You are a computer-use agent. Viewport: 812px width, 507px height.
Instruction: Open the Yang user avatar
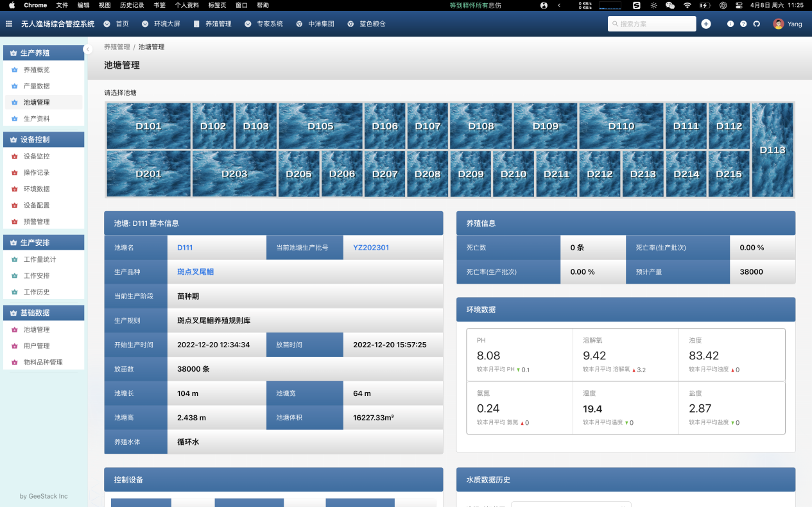[x=778, y=24]
